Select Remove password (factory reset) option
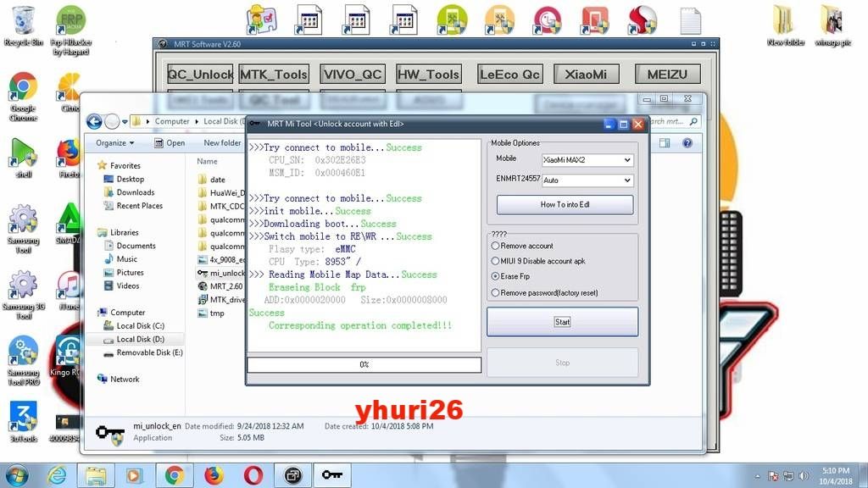Screen dimensions: 868x488 [x=496, y=292]
